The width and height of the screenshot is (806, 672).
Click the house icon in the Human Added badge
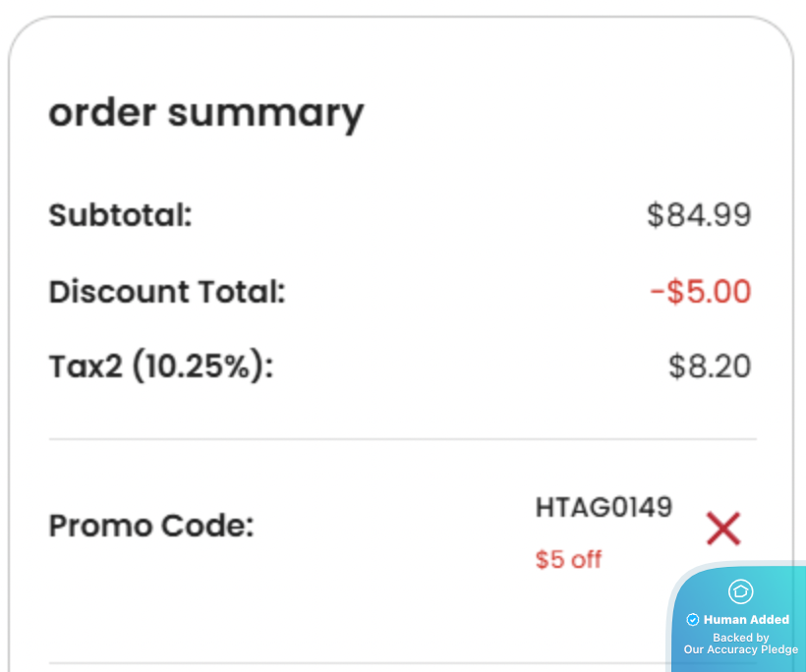point(740,591)
